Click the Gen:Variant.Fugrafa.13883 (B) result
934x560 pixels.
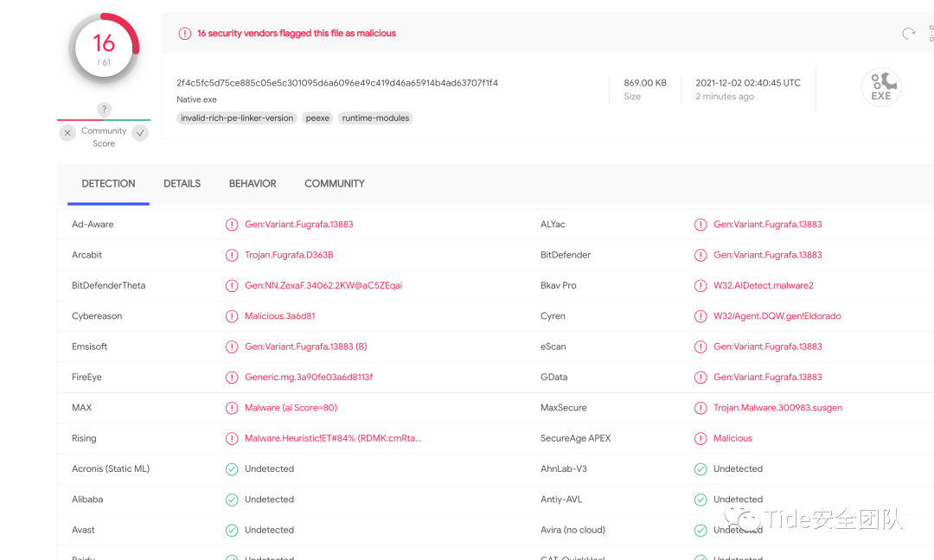pyautogui.click(x=305, y=347)
